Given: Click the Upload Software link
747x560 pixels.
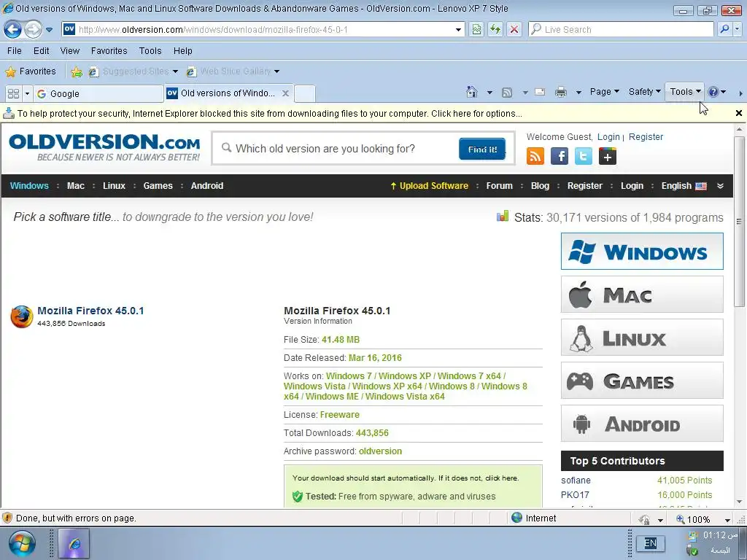Looking at the screenshot, I should click(x=429, y=186).
